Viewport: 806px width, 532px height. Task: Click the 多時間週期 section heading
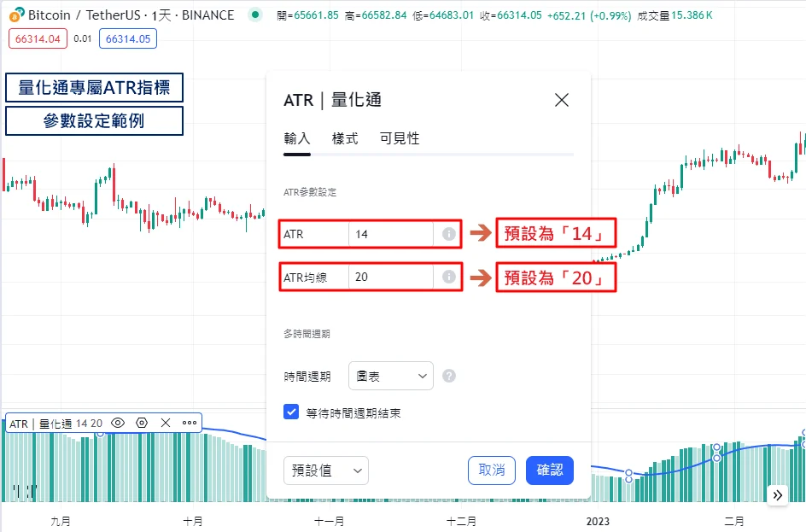pos(307,334)
